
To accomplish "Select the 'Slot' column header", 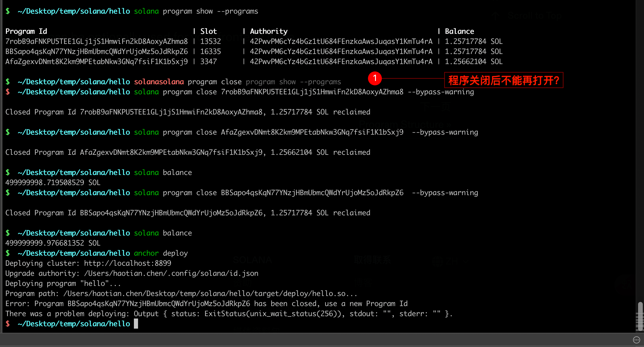I will (209, 31).
